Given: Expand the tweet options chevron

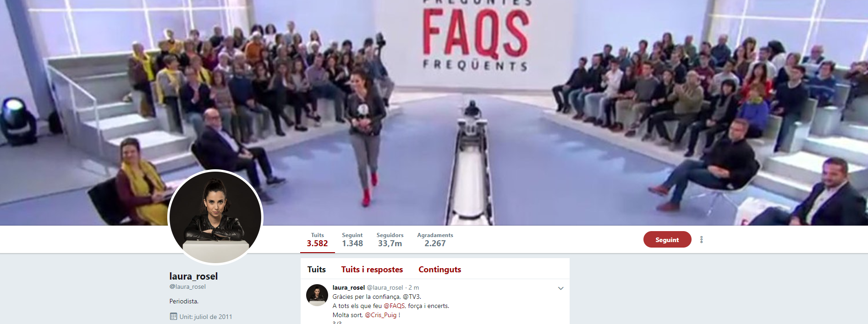Looking at the screenshot, I should (x=560, y=288).
